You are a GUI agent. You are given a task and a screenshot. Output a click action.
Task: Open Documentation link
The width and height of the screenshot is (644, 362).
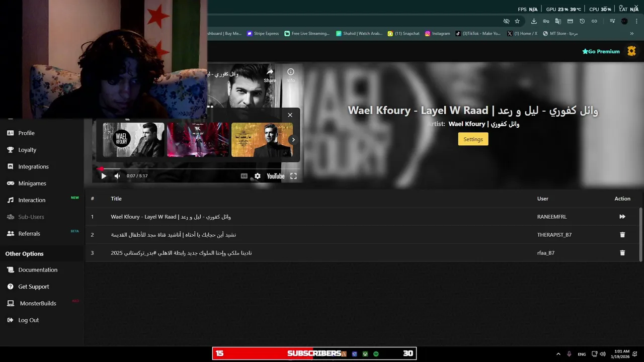(x=38, y=270)
